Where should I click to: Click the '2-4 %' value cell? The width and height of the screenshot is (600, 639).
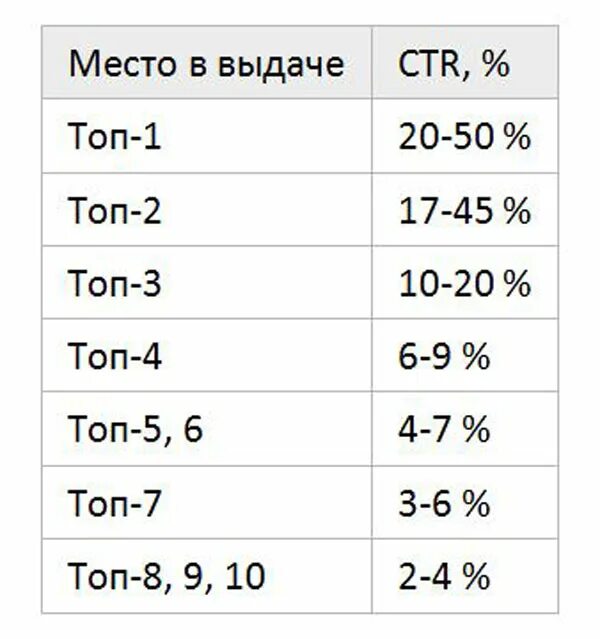(465, 576)
